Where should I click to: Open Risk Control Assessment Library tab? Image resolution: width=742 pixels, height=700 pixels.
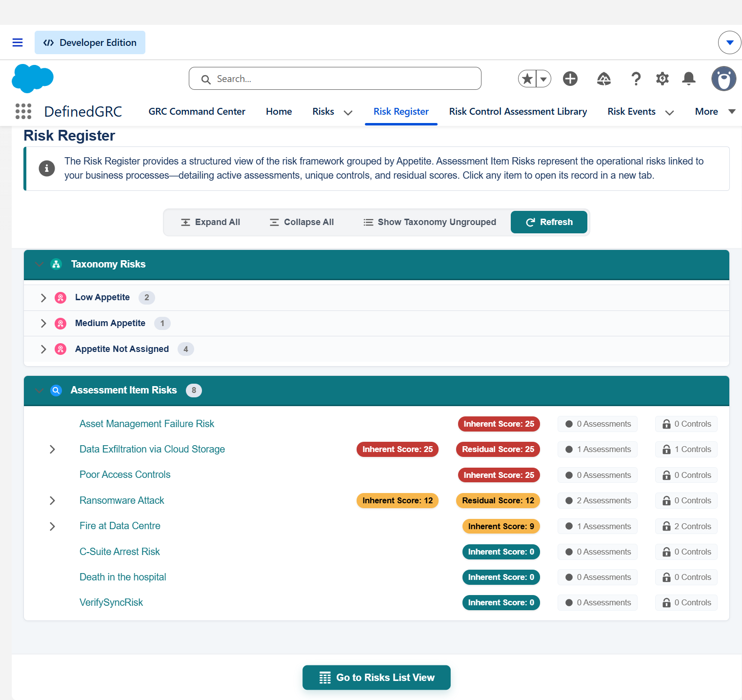(x=518, y=111)
